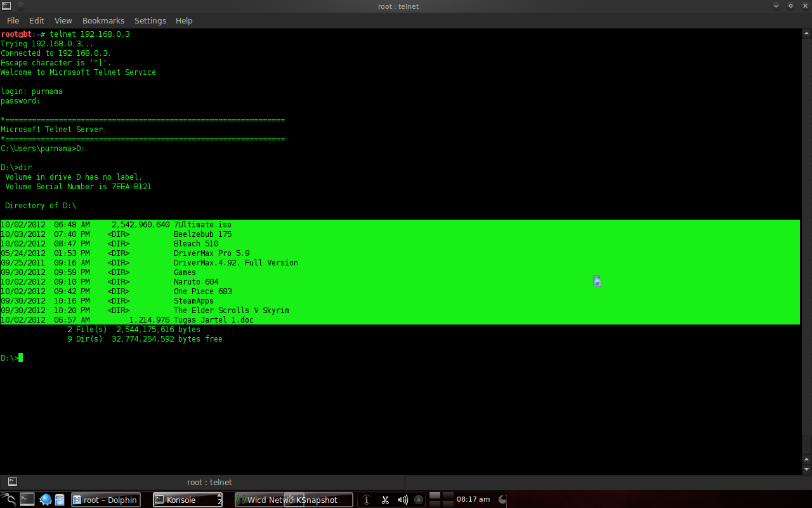This screenshot has height=508, width=812.
Task: Open the Settings menu
Action: pos(150,21)
